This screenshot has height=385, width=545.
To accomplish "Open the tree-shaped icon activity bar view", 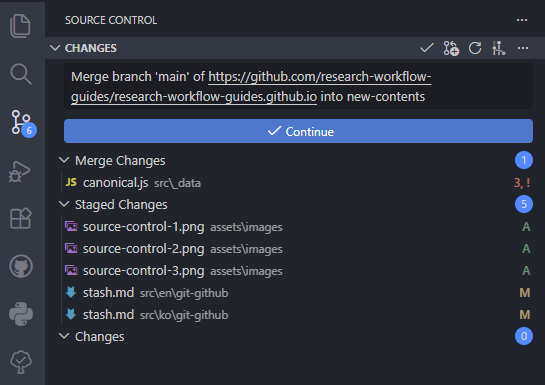I will click(x=21, y=362).
